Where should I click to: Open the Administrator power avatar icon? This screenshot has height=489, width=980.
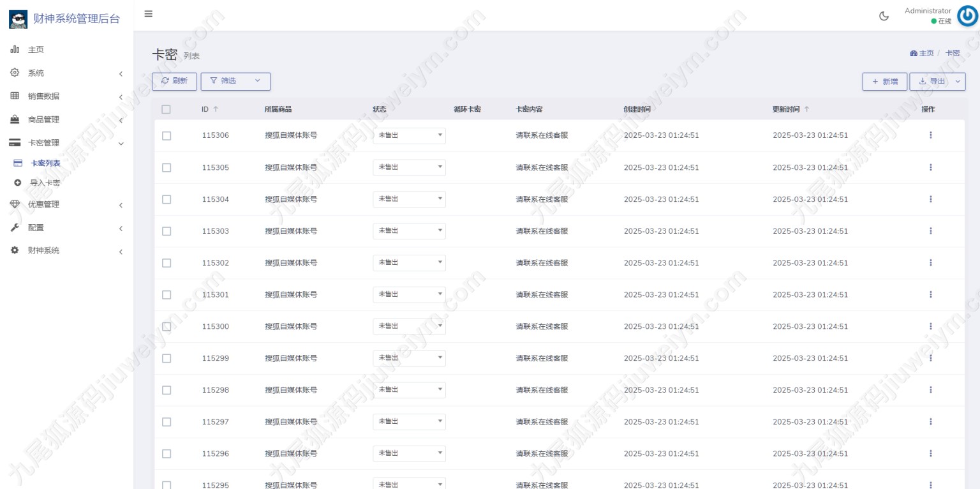tap(966, 16)
